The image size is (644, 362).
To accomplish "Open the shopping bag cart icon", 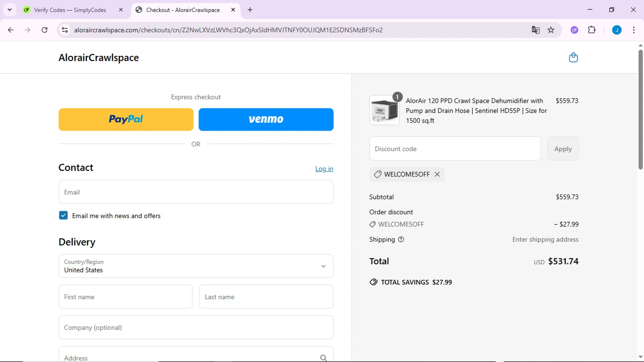I will [573, 58].
